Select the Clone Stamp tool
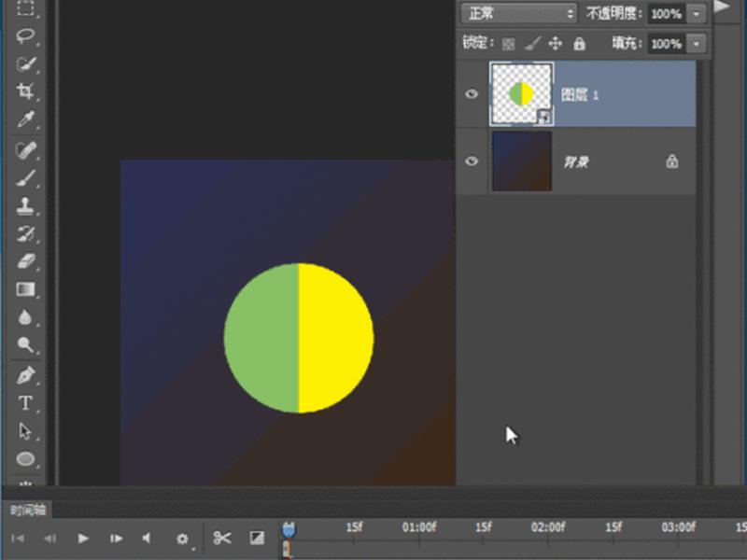 coord(25,205)
